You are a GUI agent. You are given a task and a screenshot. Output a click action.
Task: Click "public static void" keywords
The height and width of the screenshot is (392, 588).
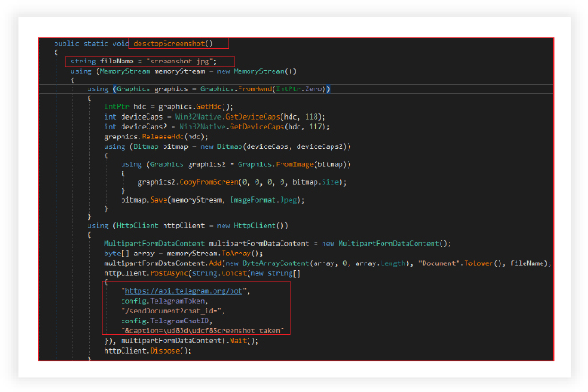coord(91,44)
